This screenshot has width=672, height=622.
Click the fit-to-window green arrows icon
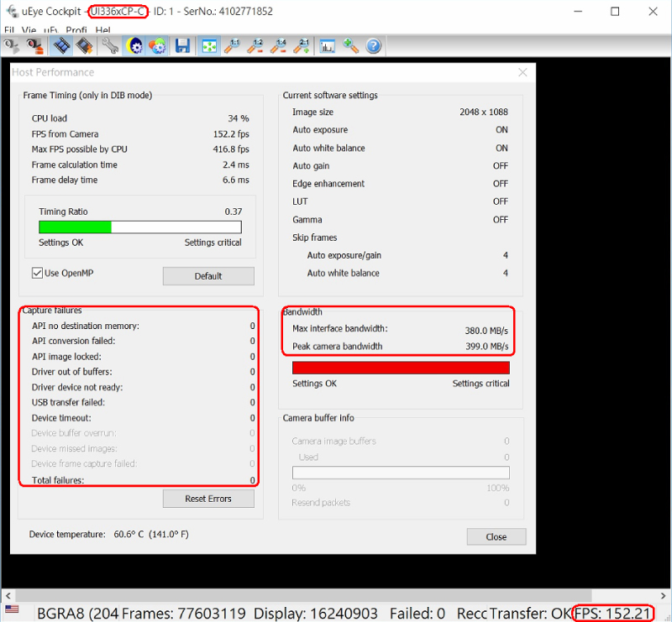(208, 46)
